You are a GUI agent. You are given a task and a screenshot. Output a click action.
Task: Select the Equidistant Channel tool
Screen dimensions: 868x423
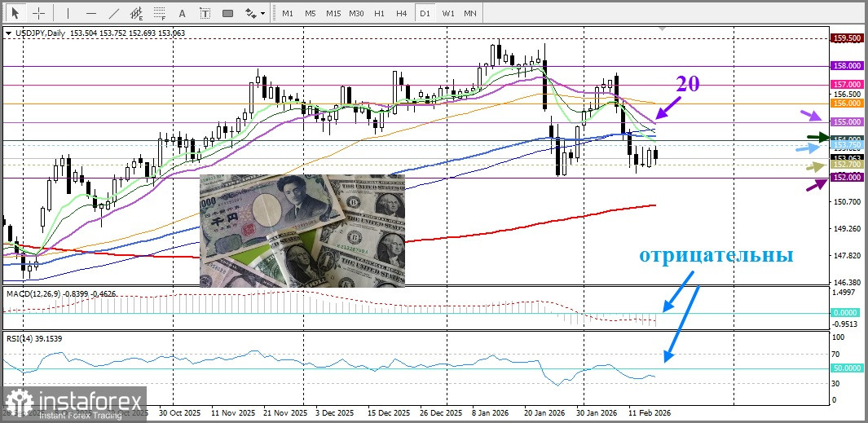pyautogui.click(x=137, y=13)
